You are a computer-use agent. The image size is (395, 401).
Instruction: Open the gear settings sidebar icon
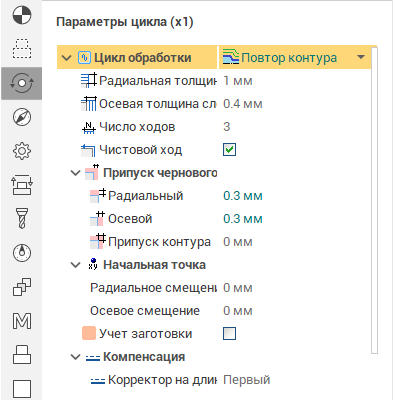pyautogui.click(x=22, y=151)
